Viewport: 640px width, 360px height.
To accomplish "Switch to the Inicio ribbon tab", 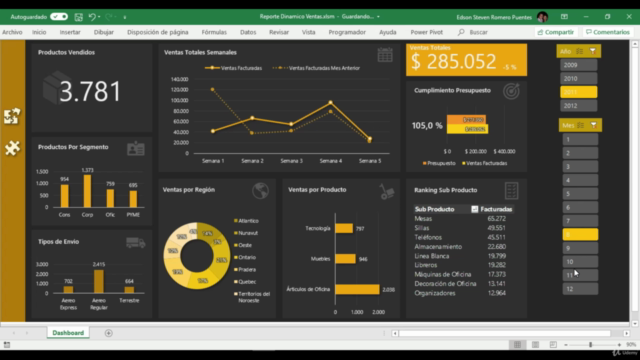I will click(x=39, y=32).
